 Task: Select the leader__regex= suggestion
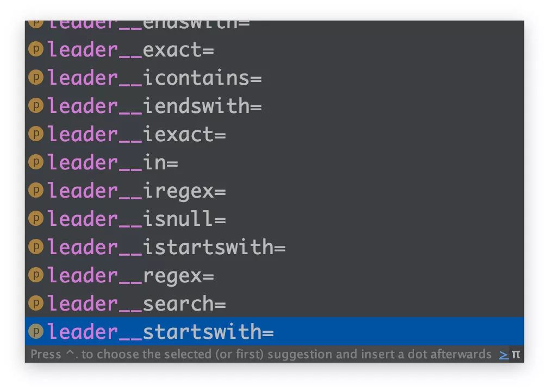130,276
